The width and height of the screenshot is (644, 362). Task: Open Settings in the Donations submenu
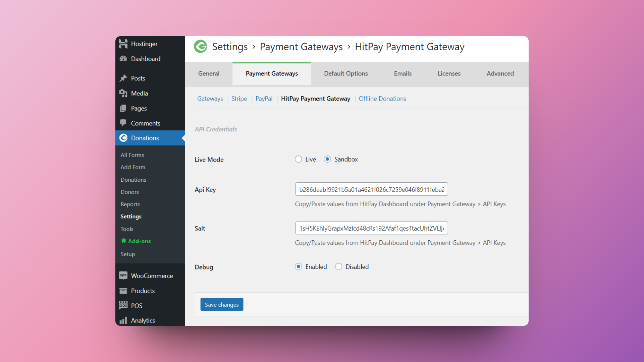pyautogui.click(x=131, y=217)
